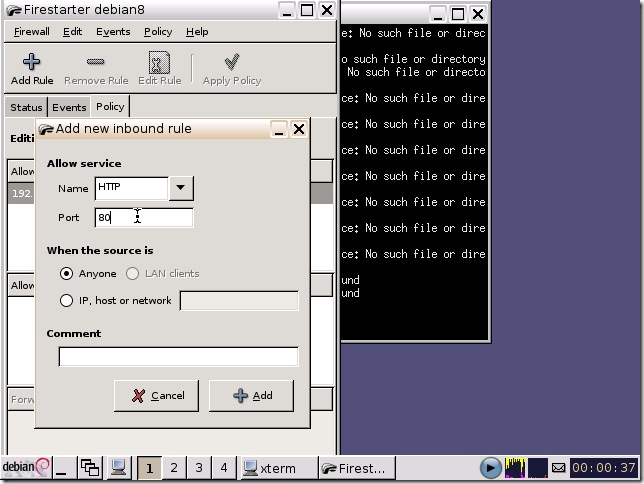
Task: Switch to workspace 4
Action: [x=224, y=468]
